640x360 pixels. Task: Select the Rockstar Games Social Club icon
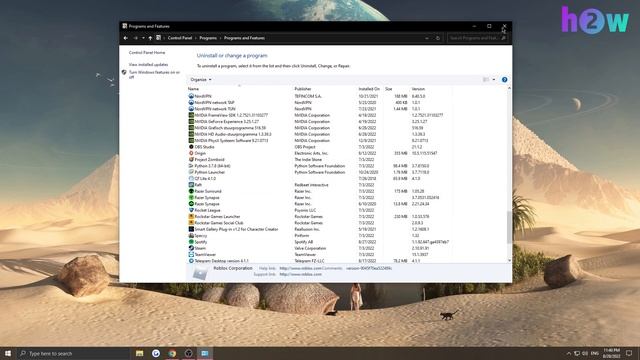point(191,222)
